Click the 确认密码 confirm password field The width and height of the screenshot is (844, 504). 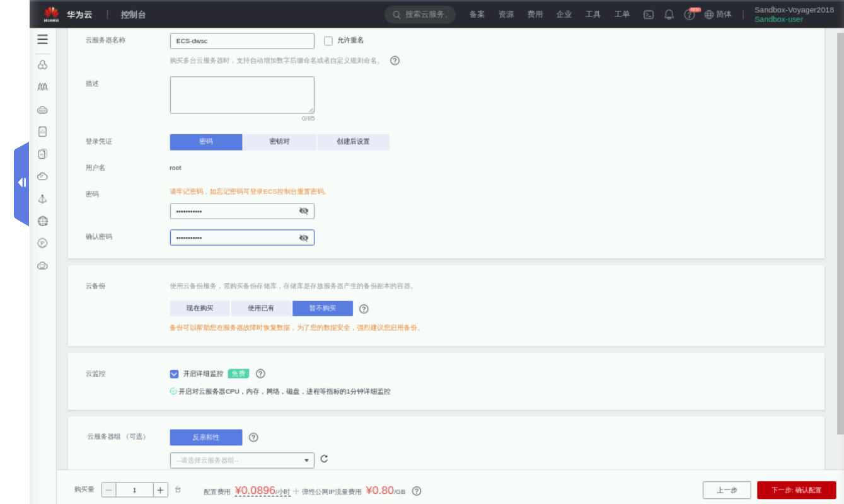242,238
